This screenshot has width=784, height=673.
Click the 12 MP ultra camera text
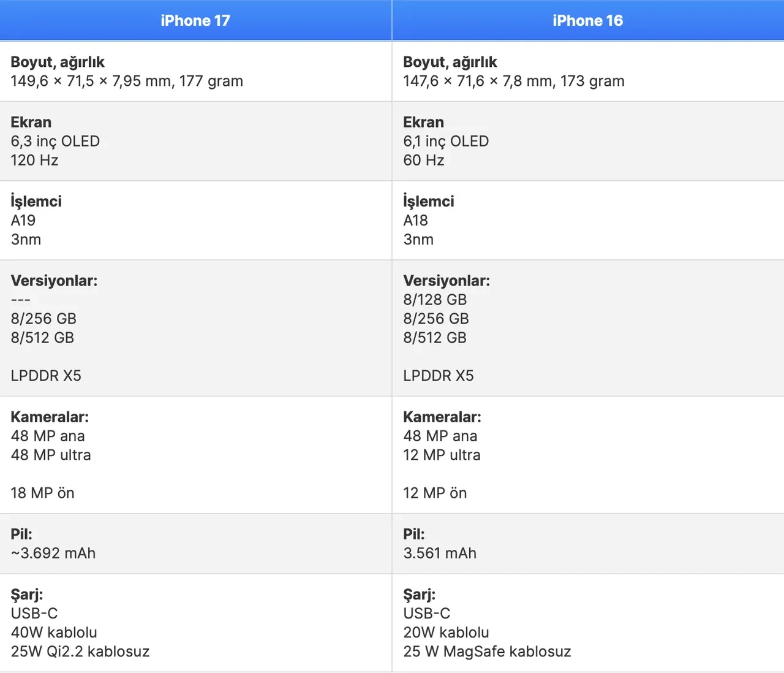pos(442,455)
